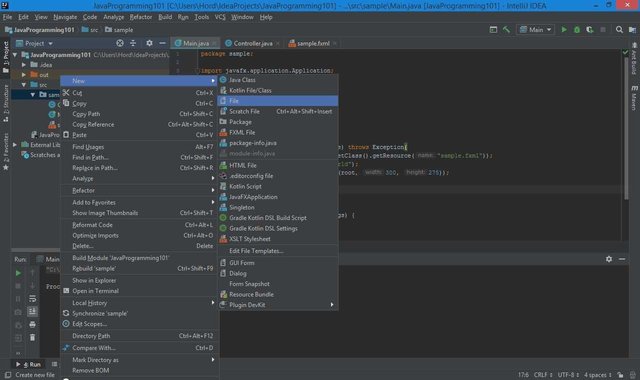The image size is (640, 380).
Task: Choose Singleton in New submenu
Action: [x=278, y=207]
